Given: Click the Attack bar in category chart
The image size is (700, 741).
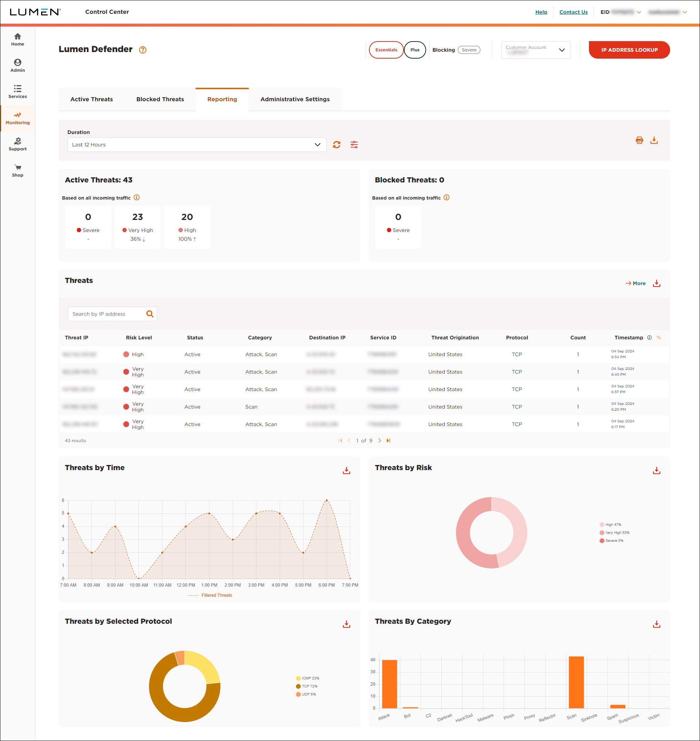Looking at the screenshot, I should click(390, 684).
